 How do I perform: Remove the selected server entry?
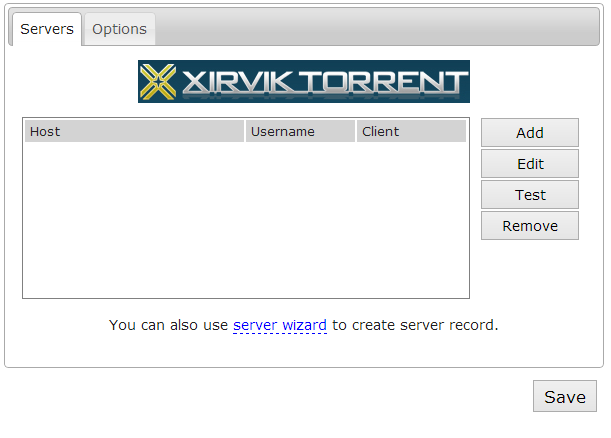529,226
